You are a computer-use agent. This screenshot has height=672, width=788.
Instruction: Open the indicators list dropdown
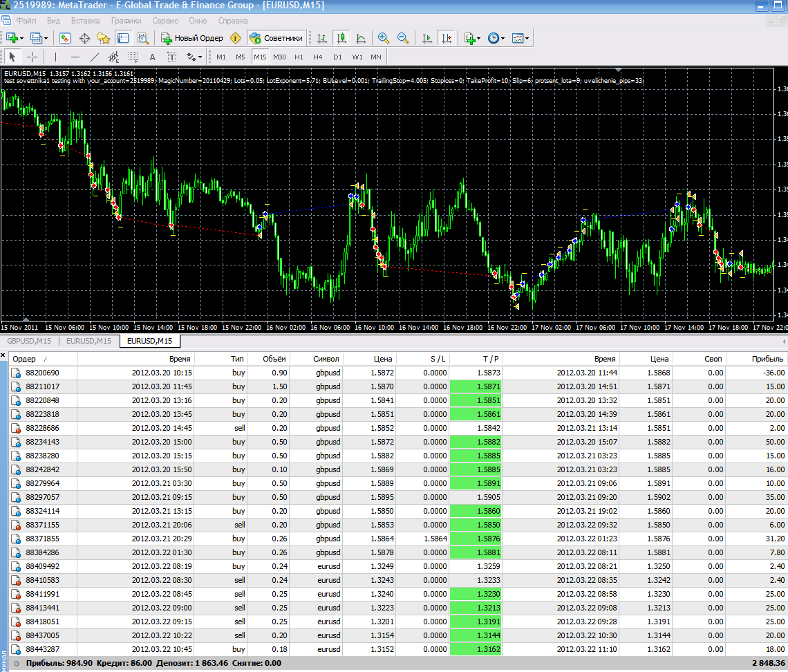pos(472,38)
